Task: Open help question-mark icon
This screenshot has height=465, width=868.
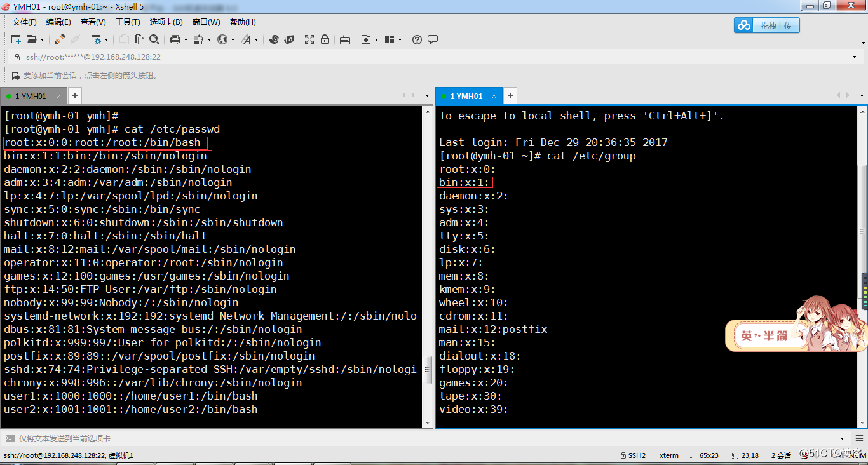Action: (x=417, y=39)
